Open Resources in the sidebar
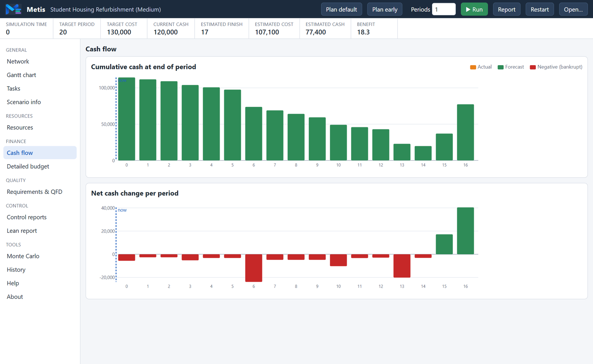 point(40,128)
